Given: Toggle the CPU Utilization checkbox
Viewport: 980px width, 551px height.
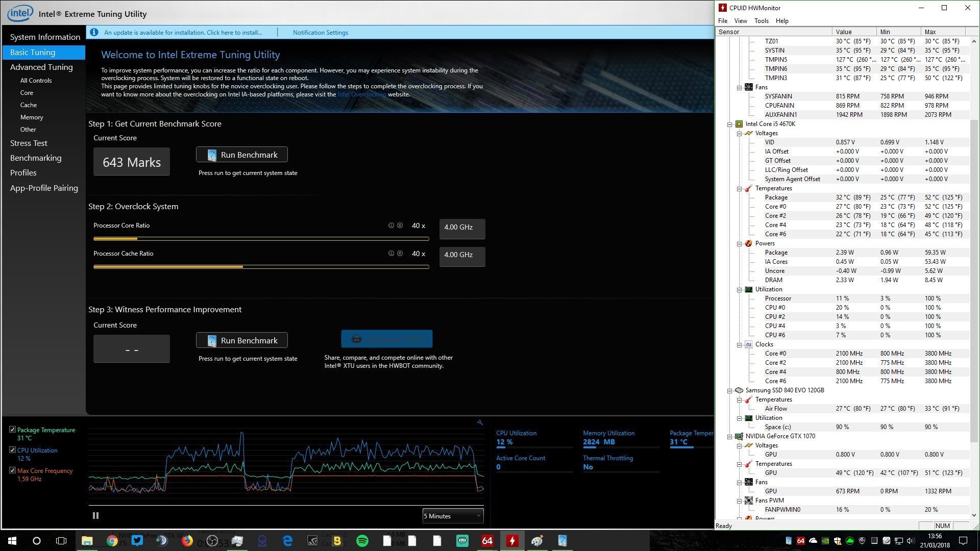Looking at the screenshot, I should (12, 450).
